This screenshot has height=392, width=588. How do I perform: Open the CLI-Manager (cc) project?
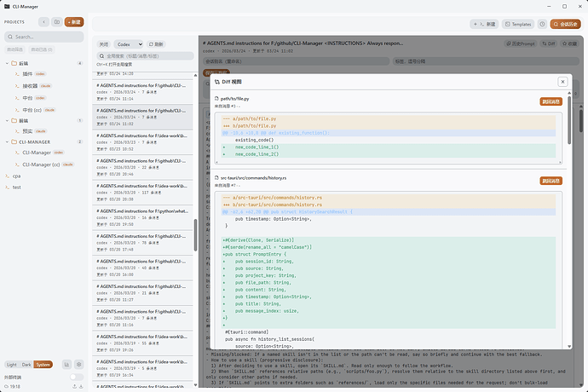(47, 164)
